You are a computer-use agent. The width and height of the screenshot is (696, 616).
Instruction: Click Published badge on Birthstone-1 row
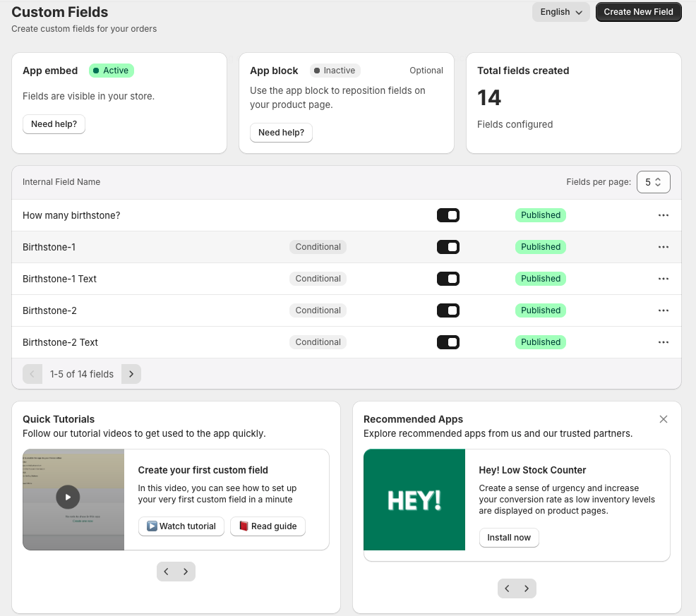tap(541, 247)
